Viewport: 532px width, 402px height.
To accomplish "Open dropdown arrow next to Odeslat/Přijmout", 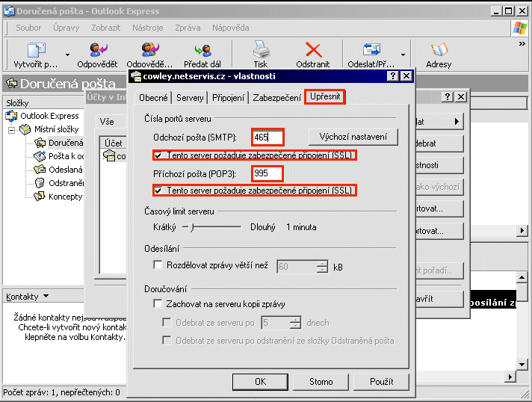I will [403, 55].
